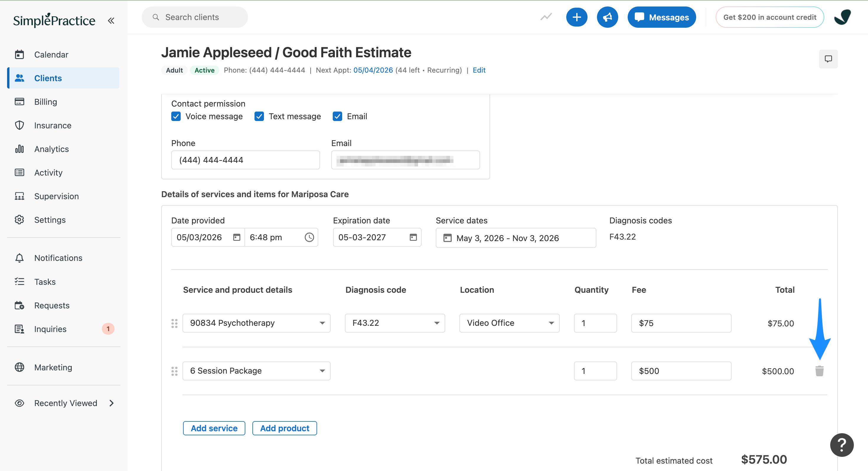The width and height of the screenshot is (868, 471).
Task: Click the $500 fee field
Action: tap(681, 371)
